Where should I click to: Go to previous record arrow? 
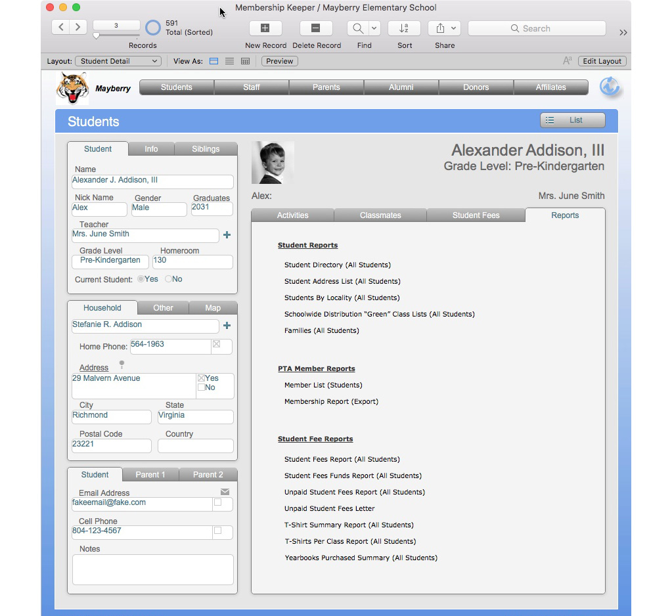(61, 28)
